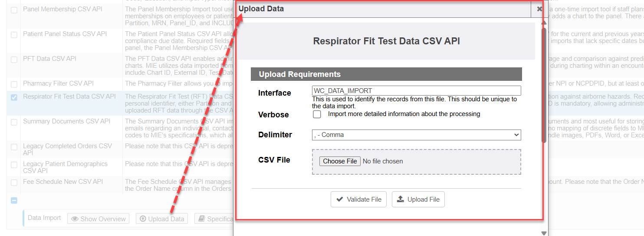Click the circled arrow icon on Upload Data
The height and width of the screenshot is (236, 644).
pos(143,219)
